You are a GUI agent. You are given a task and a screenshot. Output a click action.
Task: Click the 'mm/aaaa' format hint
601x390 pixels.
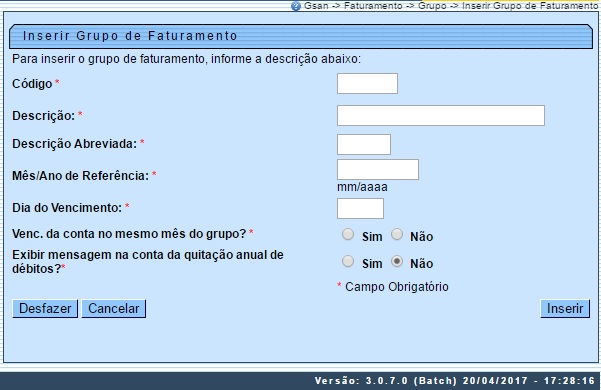pyautogui.click(x=362, y=187)
